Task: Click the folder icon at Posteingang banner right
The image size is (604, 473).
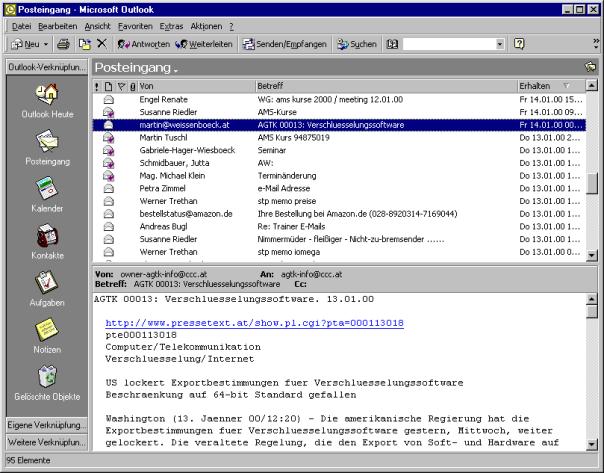Action: coord(590,67)
